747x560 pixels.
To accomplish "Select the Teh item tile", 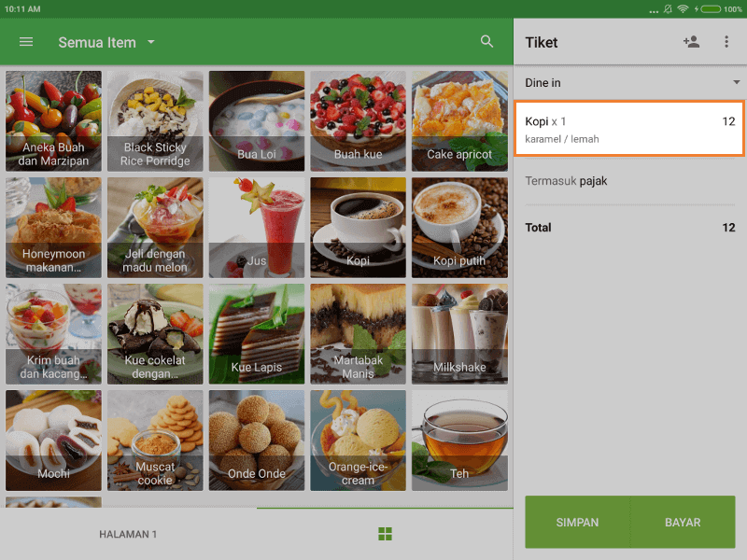I will click(x=459, y=441).
